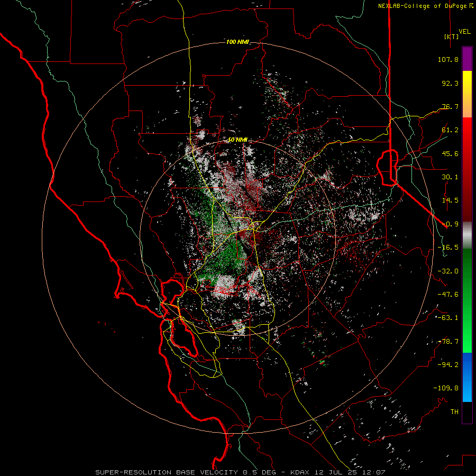The width and height of the screenshot is (476, 476).
Task: Click the 61.2 velocity scale value
Action: 450,130
